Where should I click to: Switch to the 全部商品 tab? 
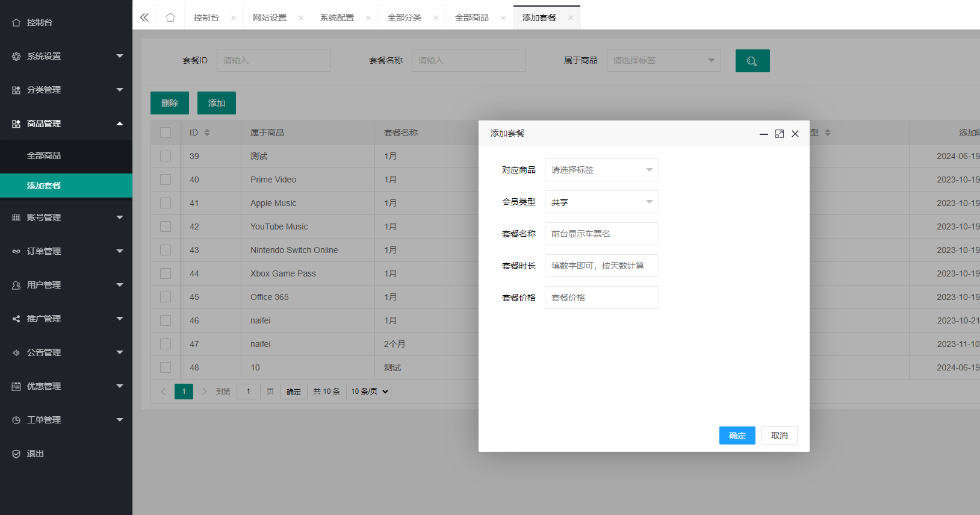pos(472,17)
